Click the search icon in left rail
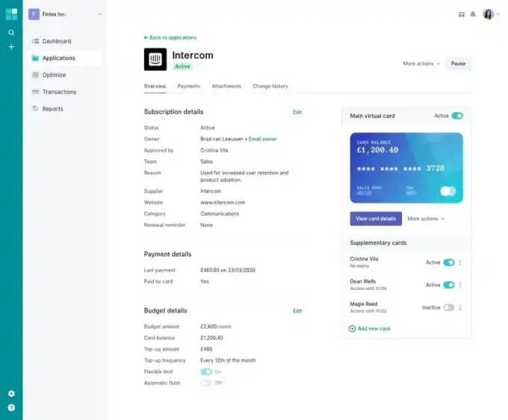Viewport: 508px width, 420px height. point(11,33)
